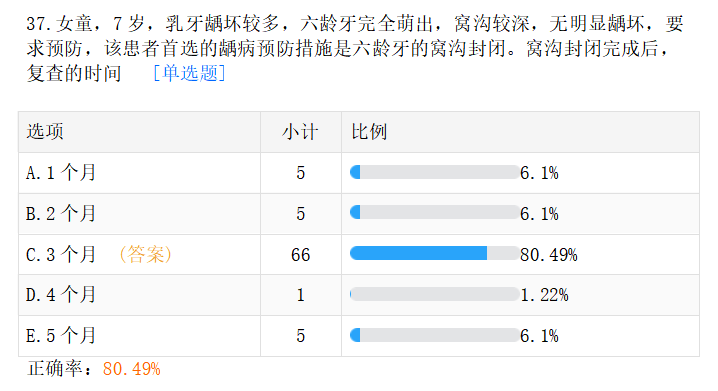The height and width of the screenshot is (391, 718).
Task: Click the 小计 column header
Action: (300, 132)
